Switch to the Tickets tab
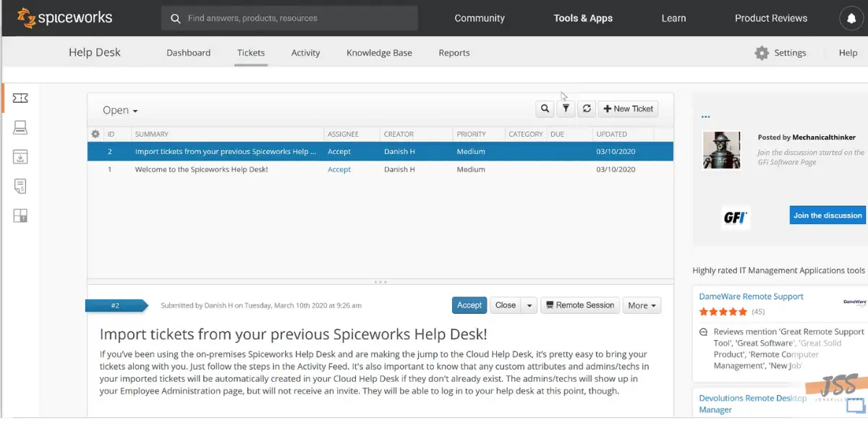868x434 pixels. (x=251, y=53)
